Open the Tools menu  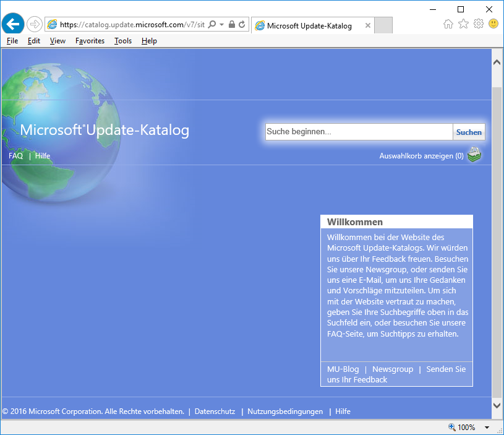click(x=123, y=41)
